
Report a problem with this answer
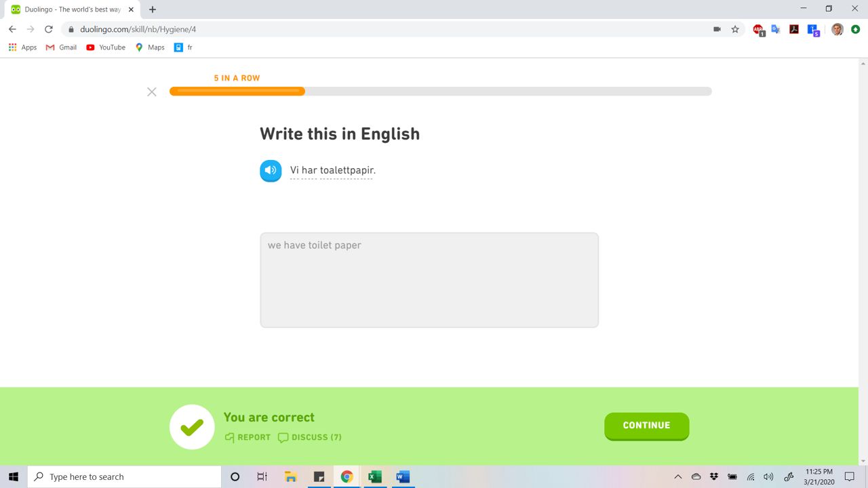[x=248, y=437]
